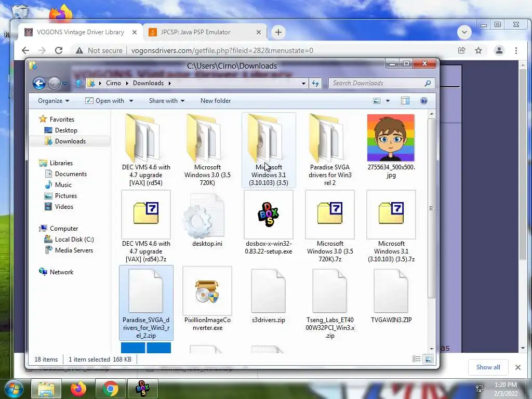This screenshot has width=532, height=399.
Task: Select Favorites in the navigation pane
Action: (x=62, y=119)
